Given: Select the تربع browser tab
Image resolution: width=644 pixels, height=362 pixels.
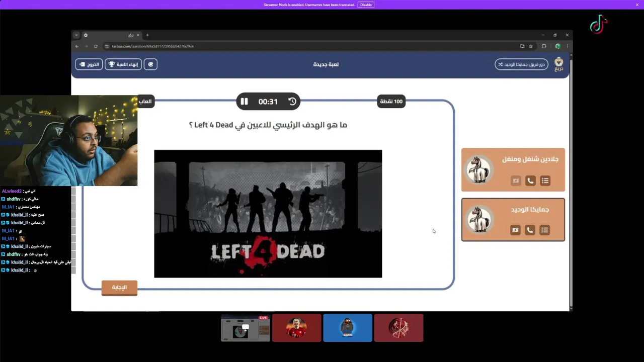Looking at the screenshot, I should pyautogui.click(x=112, y=35).
